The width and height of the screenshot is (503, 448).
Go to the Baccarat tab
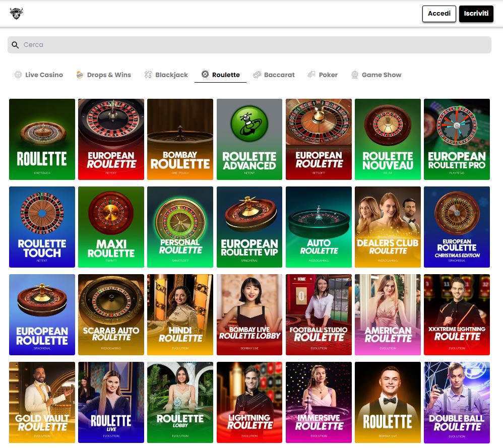(x=274, y=75)
